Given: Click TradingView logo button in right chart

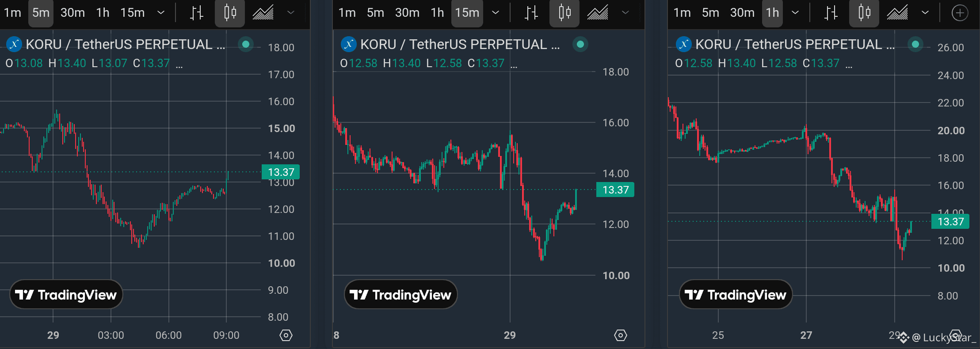Looking at the screenshot, I should 736,295.
